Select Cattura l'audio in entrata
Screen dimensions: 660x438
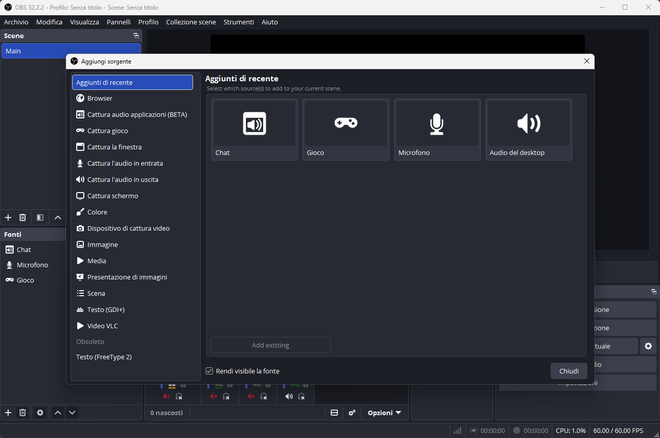coord(132,163)
